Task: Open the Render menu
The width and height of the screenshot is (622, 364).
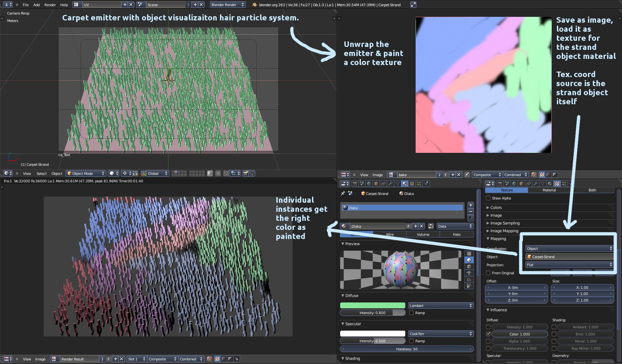Action: pos(50,5)
